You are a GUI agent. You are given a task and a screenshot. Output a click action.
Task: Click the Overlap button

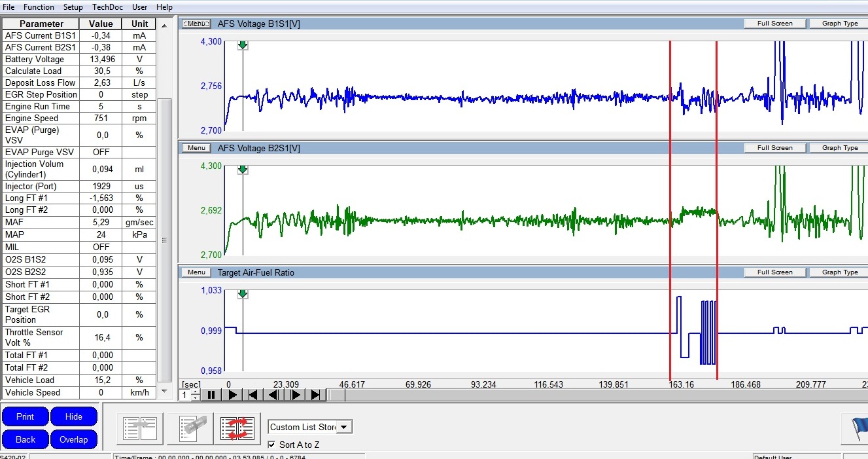point(73,439)
